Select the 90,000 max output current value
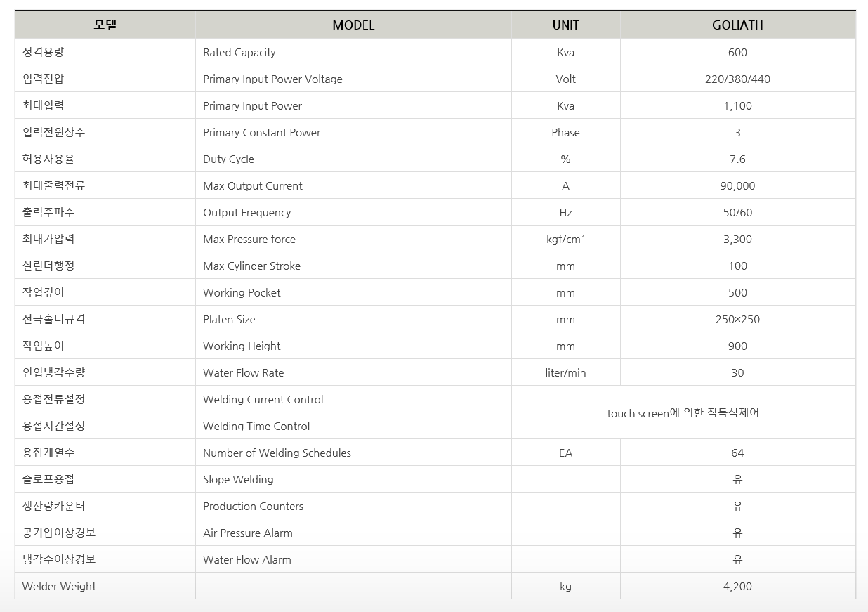The width and height of the screenshot is (868, 612). point(737,186)
